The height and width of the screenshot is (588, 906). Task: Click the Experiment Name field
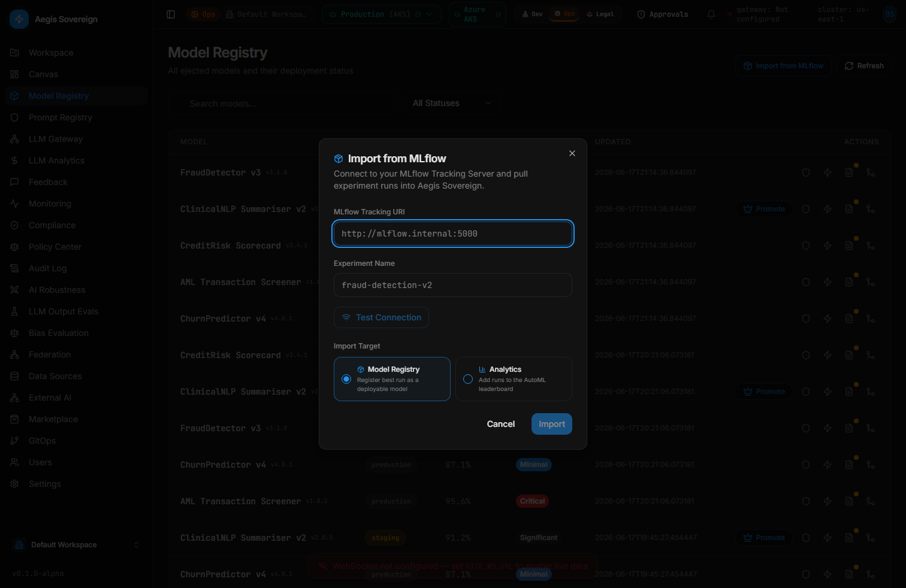pos(453,285)
